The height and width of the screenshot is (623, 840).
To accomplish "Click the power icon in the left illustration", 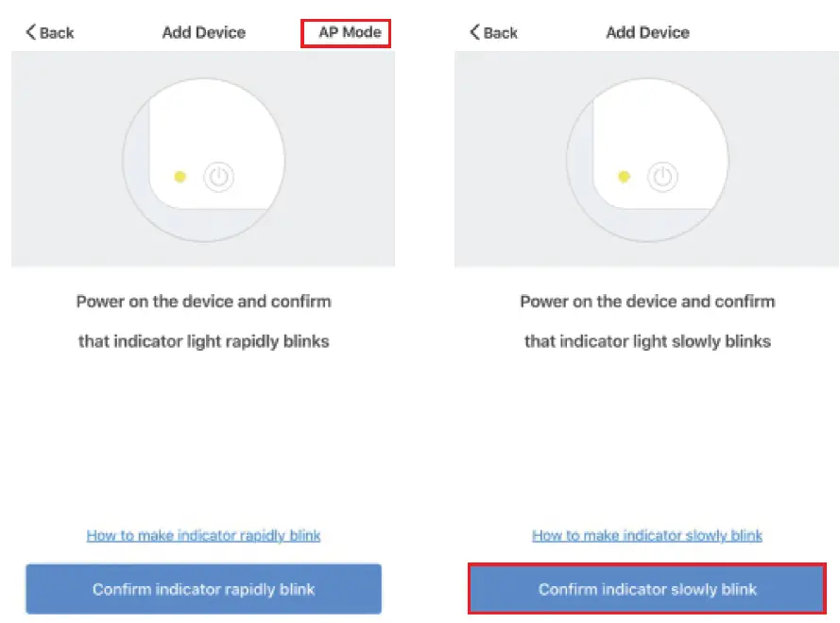I will pyautogui.click(x=218, y=177).
